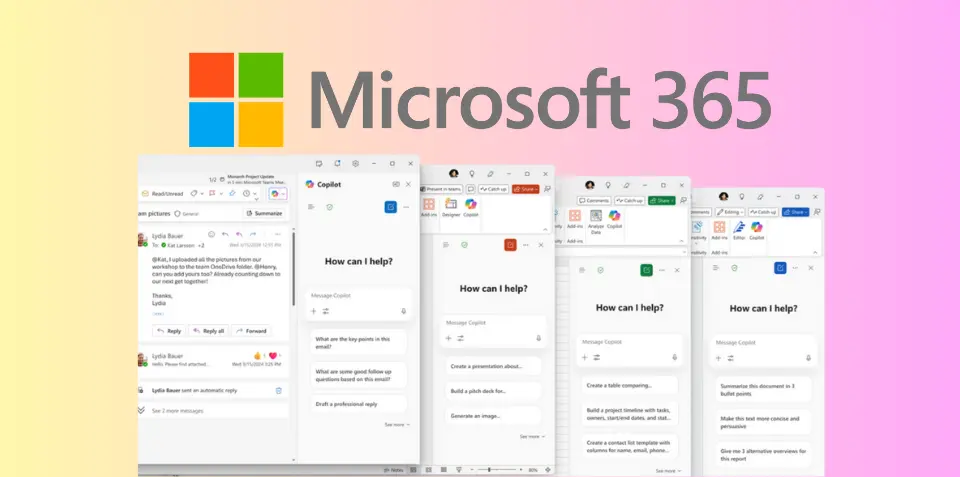This screenshot has width=960, height=477.
Task: Click the Designer icon in PowerPoint ribbon
Action: click(449, 207)
